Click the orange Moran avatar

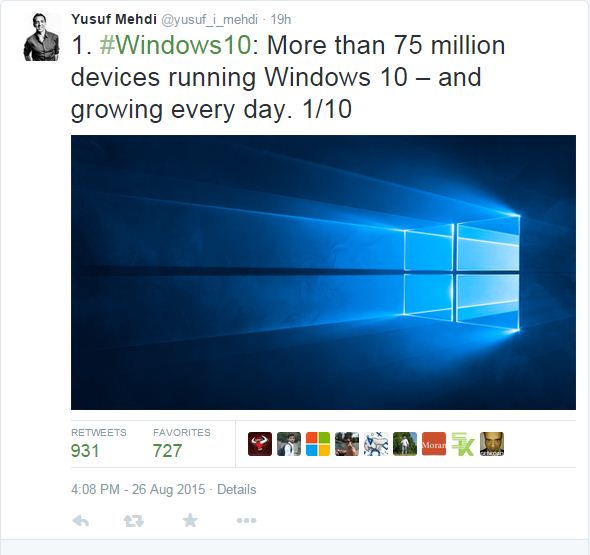434,444
